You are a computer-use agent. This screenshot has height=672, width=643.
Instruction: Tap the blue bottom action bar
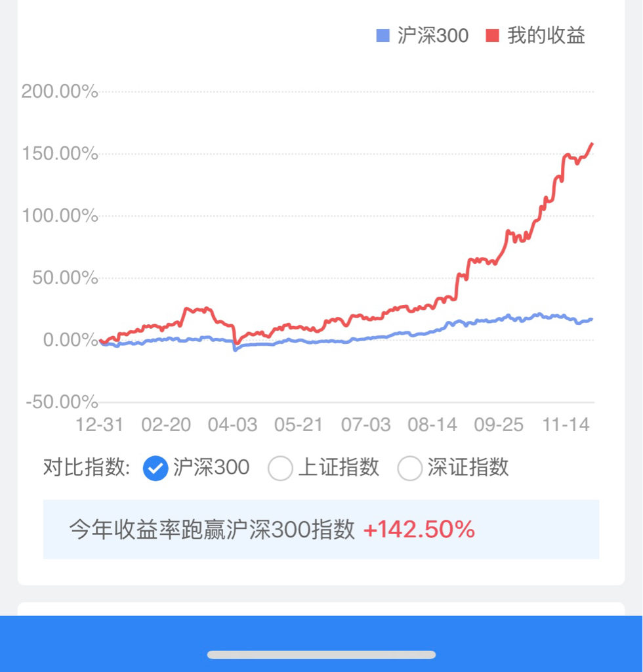[x=321, y=644]
